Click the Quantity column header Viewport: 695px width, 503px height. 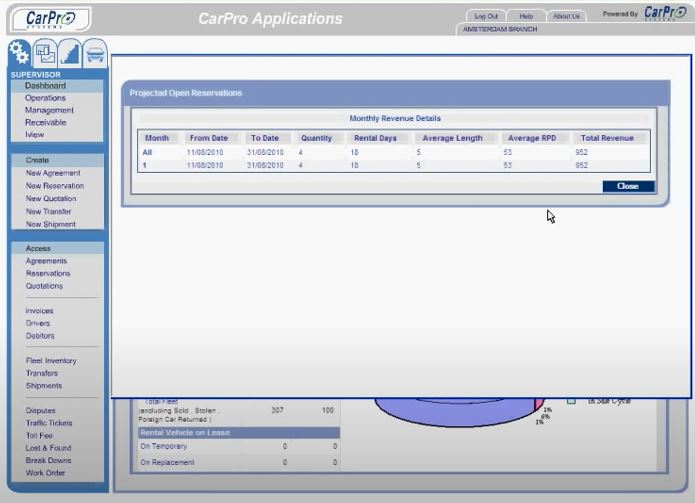(x=316, y=138)
